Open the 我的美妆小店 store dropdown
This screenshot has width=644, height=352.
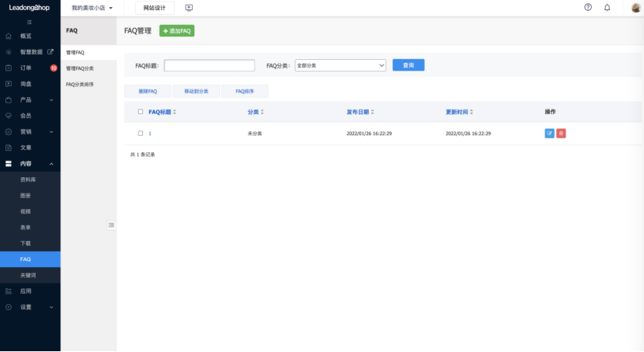(x=92, y=8)
